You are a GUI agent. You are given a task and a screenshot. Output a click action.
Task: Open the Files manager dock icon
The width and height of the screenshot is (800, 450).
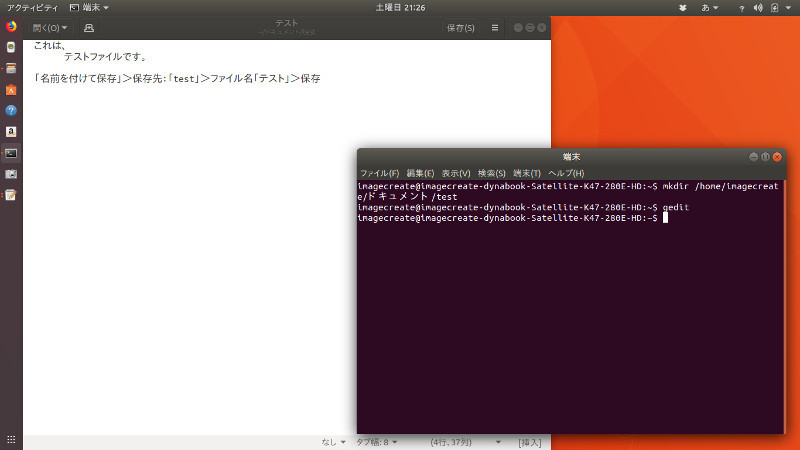click(x=11, y=68)
